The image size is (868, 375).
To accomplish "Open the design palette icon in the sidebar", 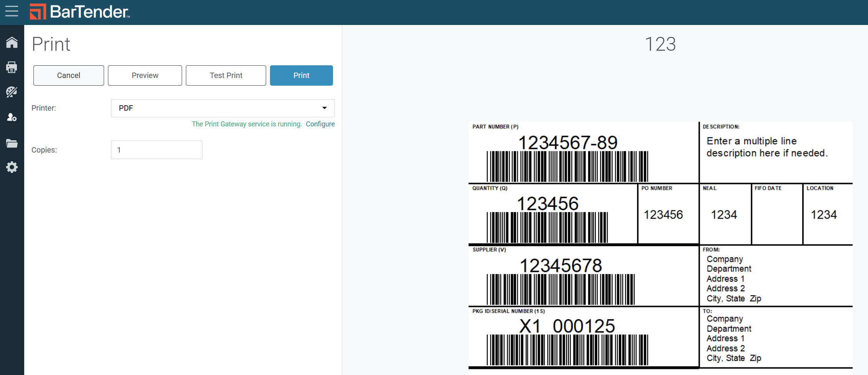I will pyautogui.click(x=12, y=92).
